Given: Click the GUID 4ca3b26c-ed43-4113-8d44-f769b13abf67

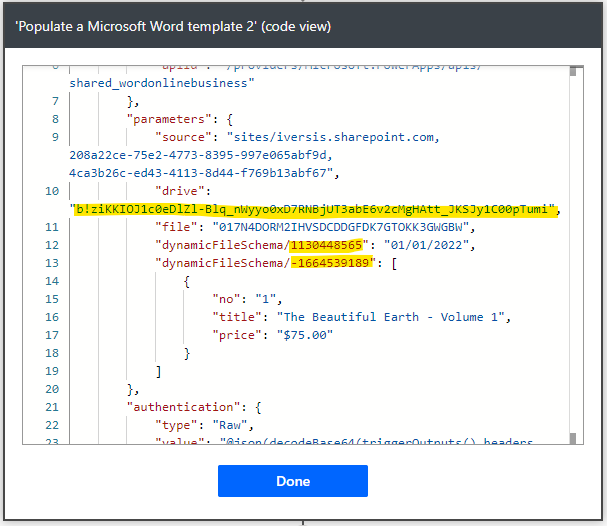Looking at the screenshot, I should pos(197,173).
